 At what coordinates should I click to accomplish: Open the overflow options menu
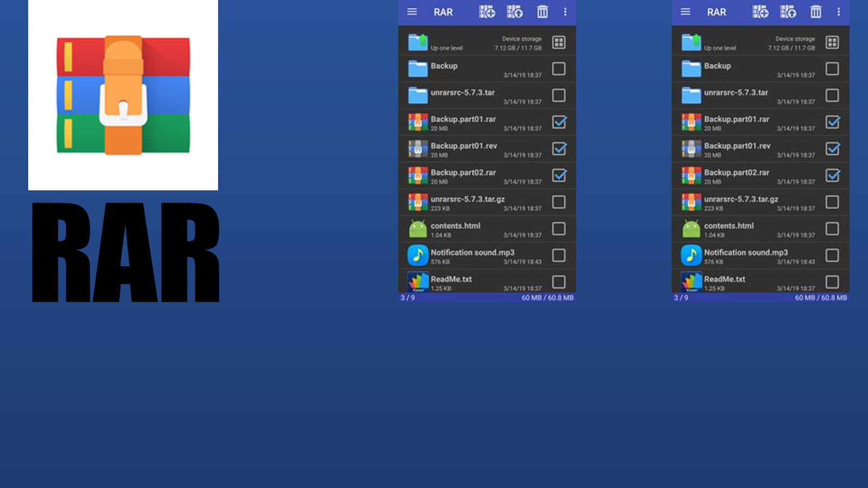pos(566,12)
